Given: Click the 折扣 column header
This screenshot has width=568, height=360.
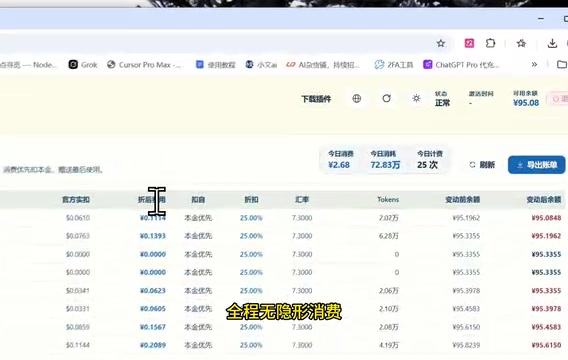Looking at the screenshot, I should 251,200.
